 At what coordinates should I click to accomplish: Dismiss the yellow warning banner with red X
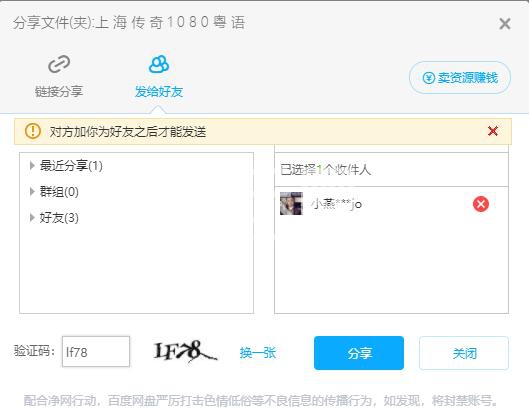point(493,131)
